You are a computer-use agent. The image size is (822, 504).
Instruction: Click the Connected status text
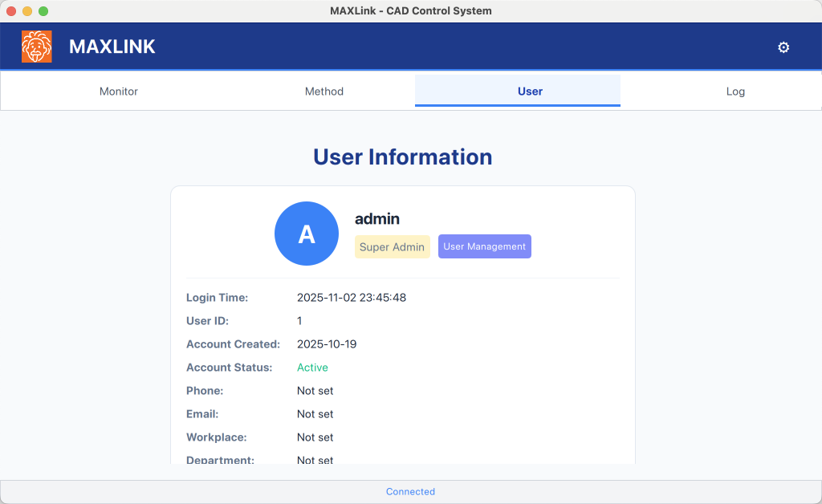tap(410, 491)
